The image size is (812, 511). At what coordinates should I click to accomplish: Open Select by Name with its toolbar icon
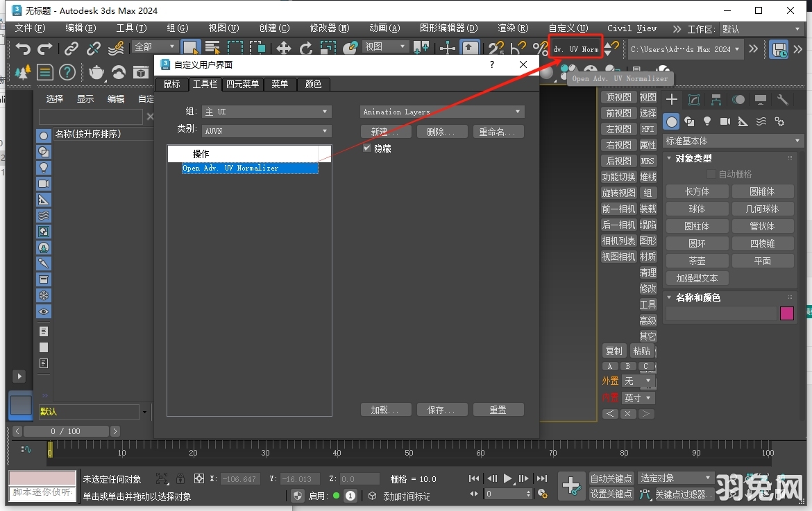(212, 49)
